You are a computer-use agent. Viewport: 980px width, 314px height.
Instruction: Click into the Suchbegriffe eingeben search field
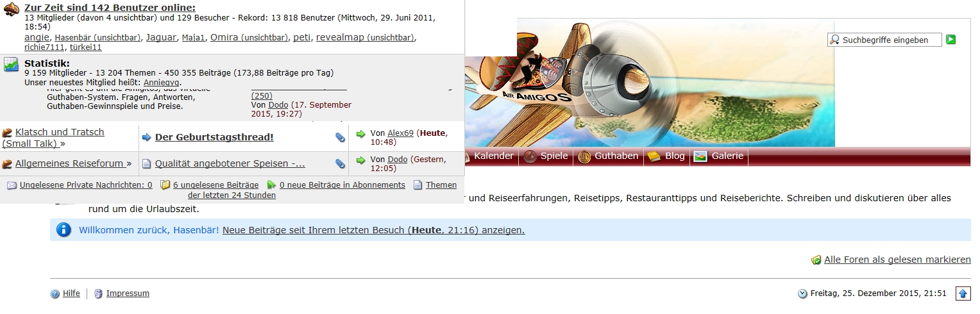pos(884,40)
